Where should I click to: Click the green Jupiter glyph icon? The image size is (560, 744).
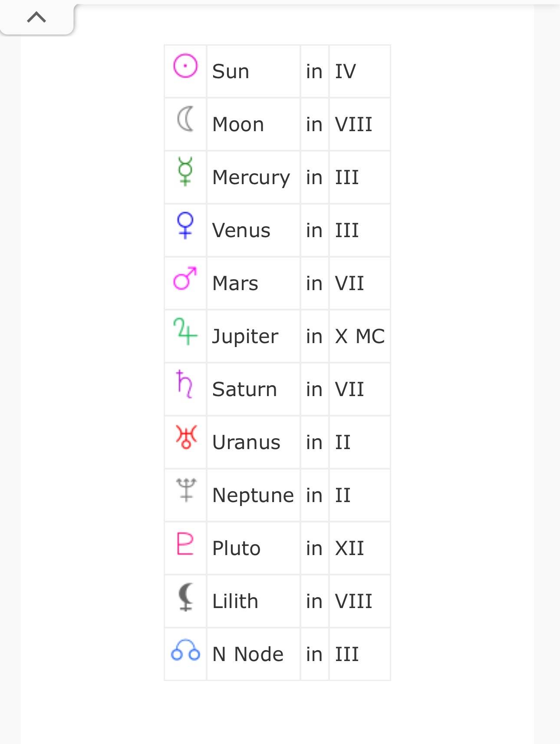(x=185, y=331)
